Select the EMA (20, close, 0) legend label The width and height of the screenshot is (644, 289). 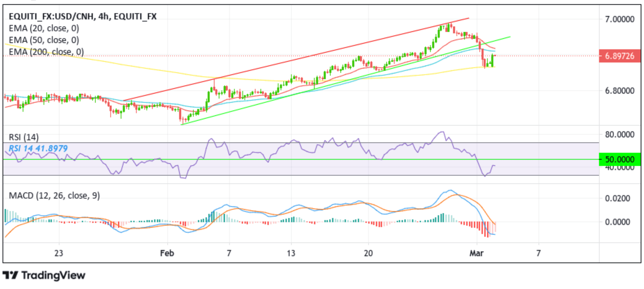pos(44,28)
